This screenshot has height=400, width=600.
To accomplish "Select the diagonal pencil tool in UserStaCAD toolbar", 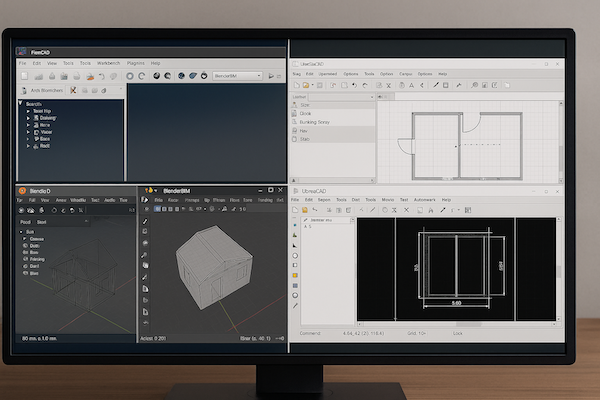I will [x=435, y=85].
